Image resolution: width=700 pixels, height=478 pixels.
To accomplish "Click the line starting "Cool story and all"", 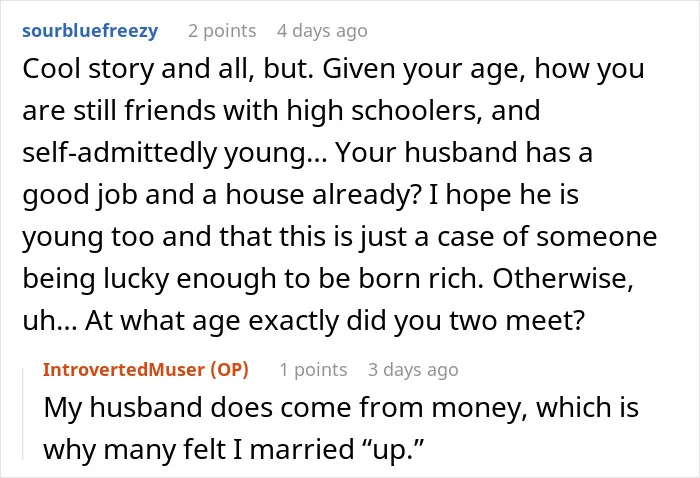I will coord(333,69).
